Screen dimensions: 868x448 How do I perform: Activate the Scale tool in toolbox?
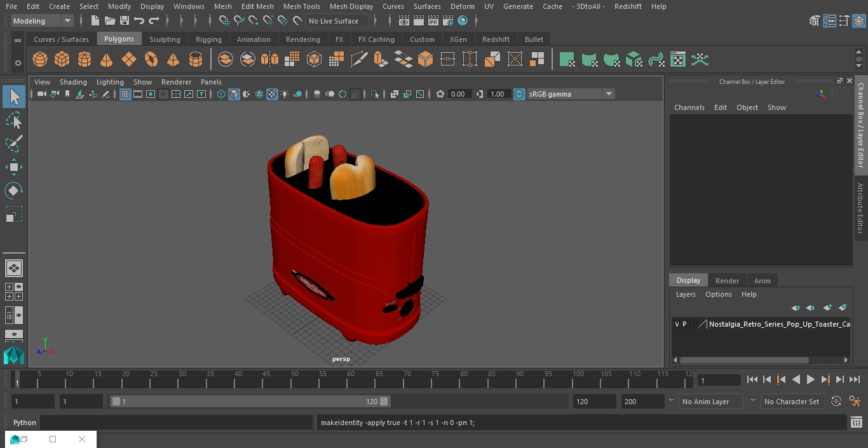click(x=14, y=214)
